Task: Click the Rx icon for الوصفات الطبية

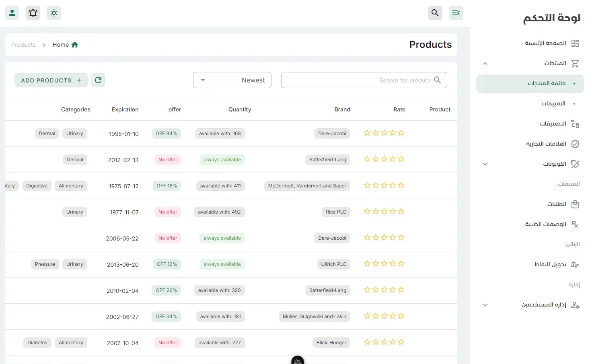Action: 575,224
